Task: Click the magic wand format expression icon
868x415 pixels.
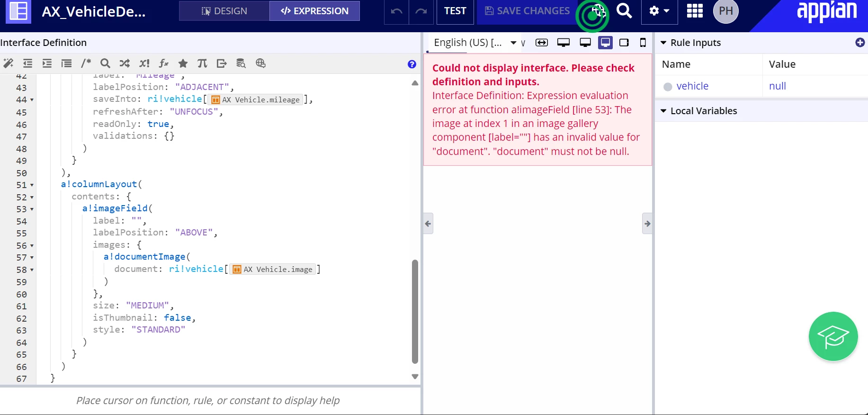Action: click(8, 63)
